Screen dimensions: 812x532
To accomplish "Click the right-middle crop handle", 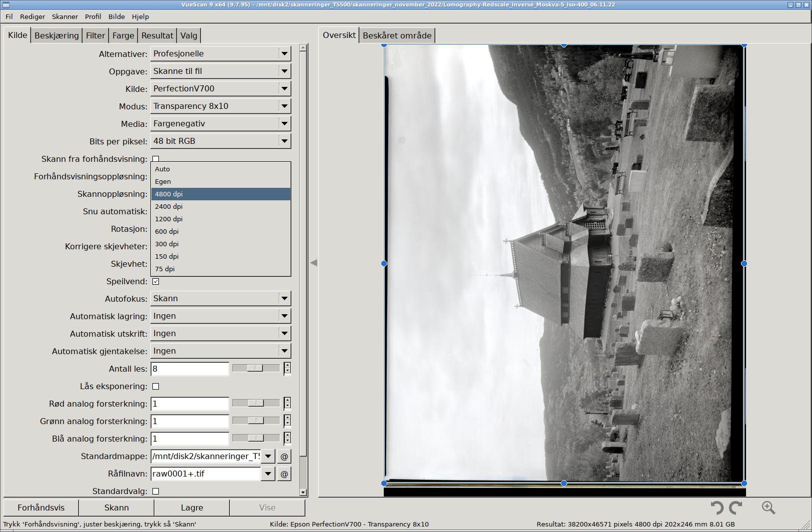I will [x=744, y=263].
